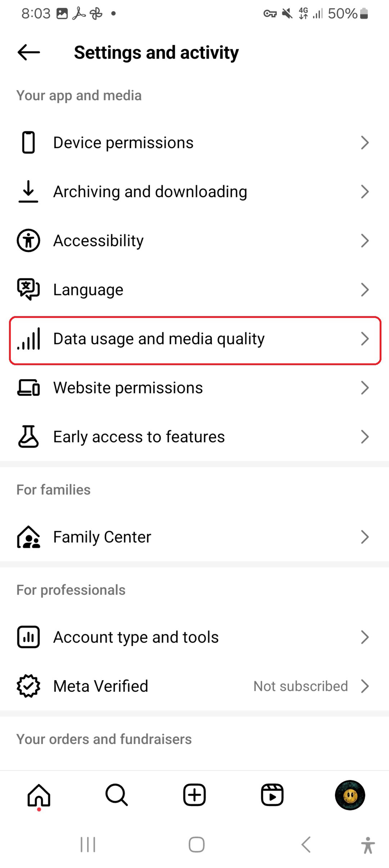This screenshot has width=389, height=868.
Task: Tap the Accessibility person icon
Action: coord(28,241)
